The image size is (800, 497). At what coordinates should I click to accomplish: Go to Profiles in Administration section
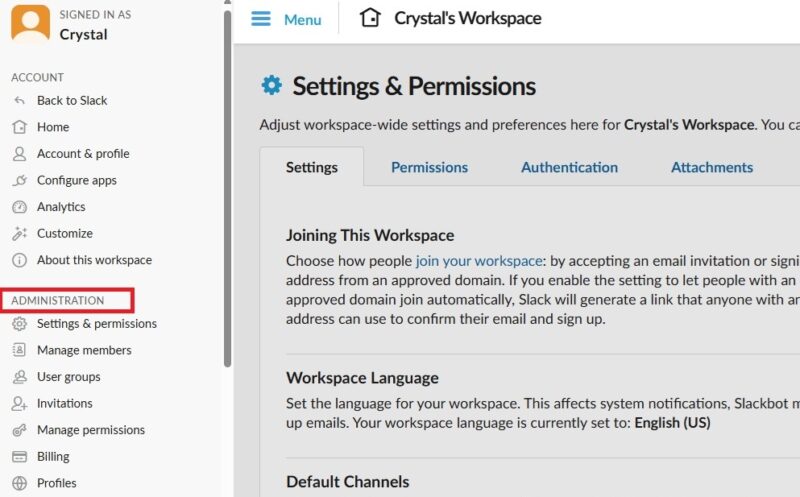click(x=56, y=483)
